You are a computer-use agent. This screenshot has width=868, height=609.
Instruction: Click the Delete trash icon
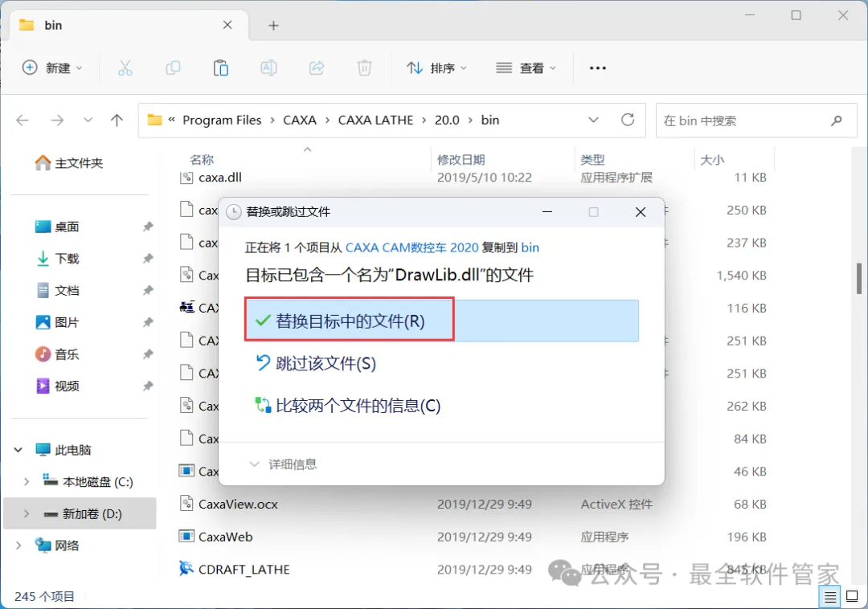pyautogui.click(x=364, y=68)
